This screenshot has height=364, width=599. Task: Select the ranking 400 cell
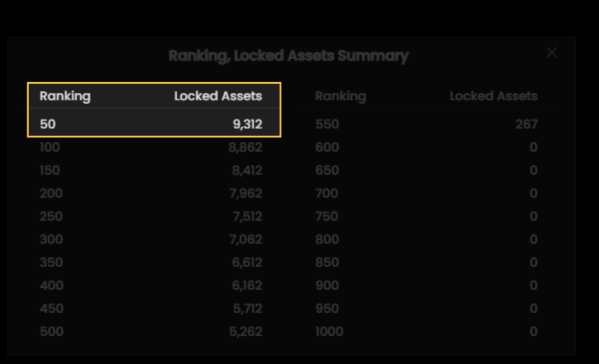click(x=51, y=286)
